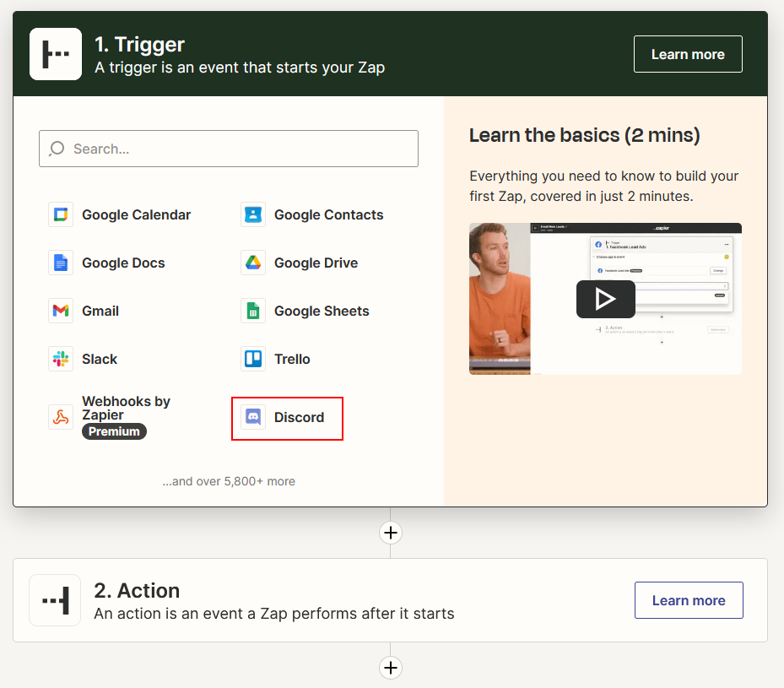
Task: Select the Slack app icon
Action: [61, 359]
